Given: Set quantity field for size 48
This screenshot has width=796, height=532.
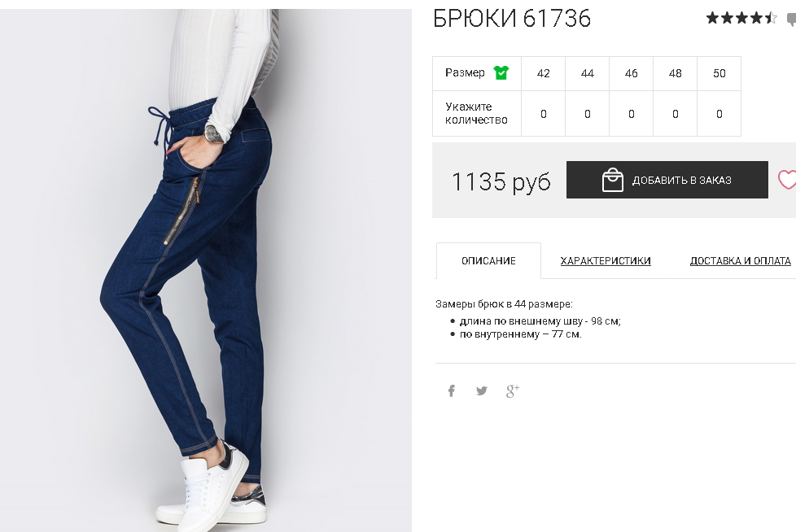Looking at the screenshot, I should (x=676, y=114).
